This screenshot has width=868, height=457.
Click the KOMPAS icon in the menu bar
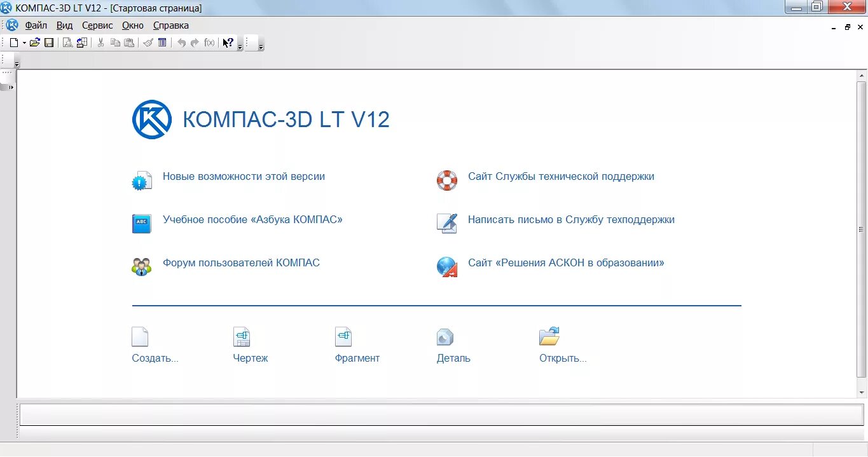coord(12,25)
